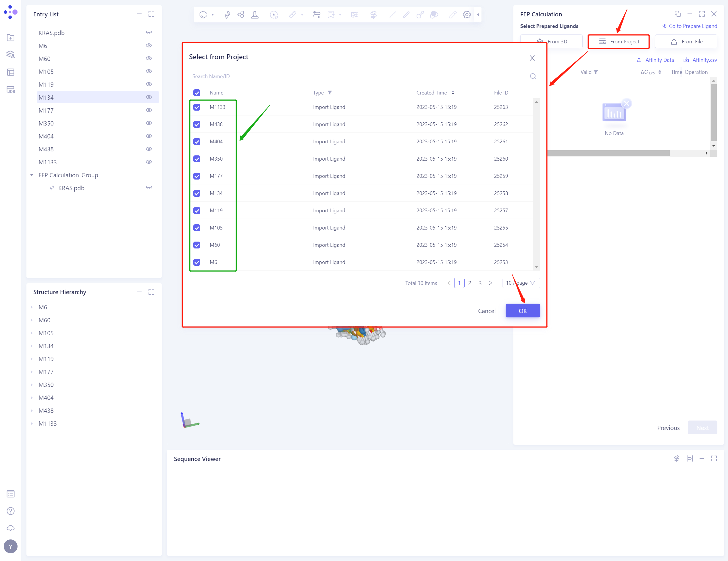This screenshot has height=561, width=728.
Task: Go to page 3 of ligand list
Action: click(480, 283)
